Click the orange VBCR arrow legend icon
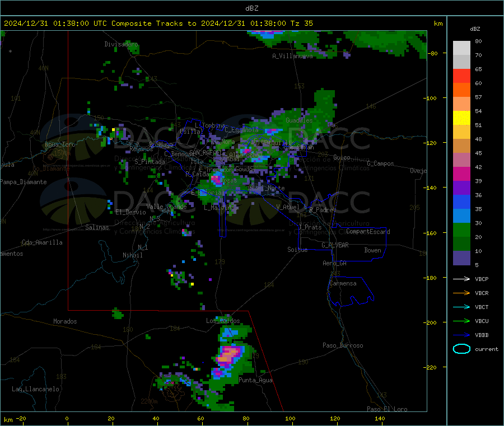504x426 pixels. click(461, 293)
